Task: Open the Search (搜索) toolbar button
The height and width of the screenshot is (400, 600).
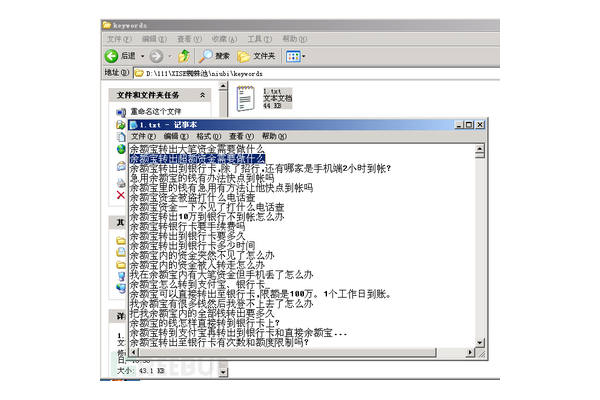Action: 214,56
